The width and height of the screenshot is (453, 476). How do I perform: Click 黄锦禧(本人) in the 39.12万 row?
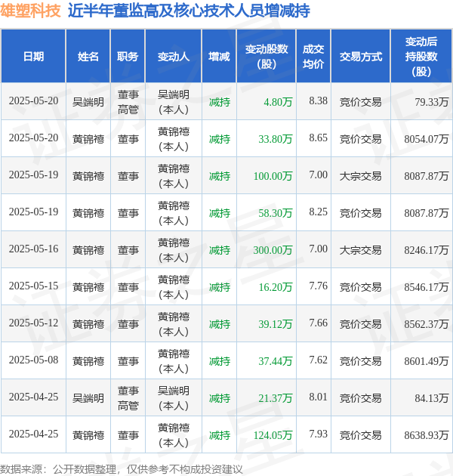tap(174, 324)
